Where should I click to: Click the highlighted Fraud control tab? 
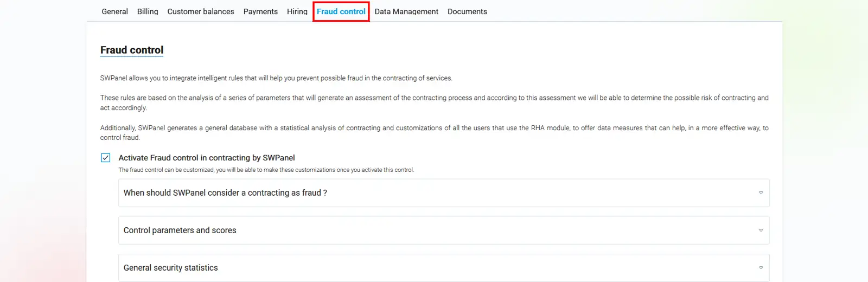[x=341, y=11]
